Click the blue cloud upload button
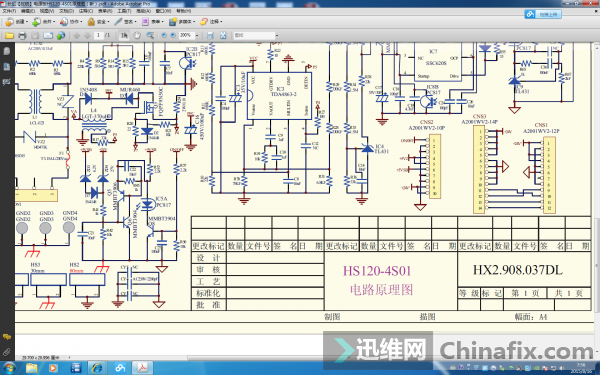Viewport: 600px width, 375px height. click(543, 14)
